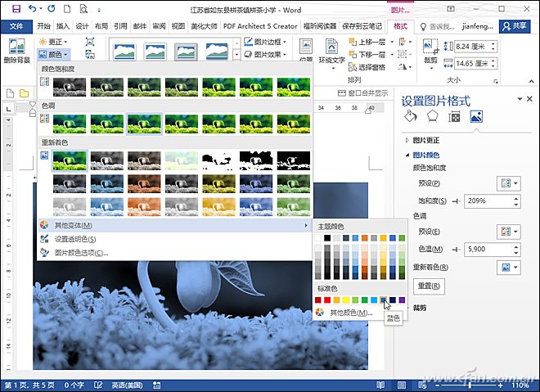Click the compress pictures icon
540x392 pixels.
click(90, 42)
